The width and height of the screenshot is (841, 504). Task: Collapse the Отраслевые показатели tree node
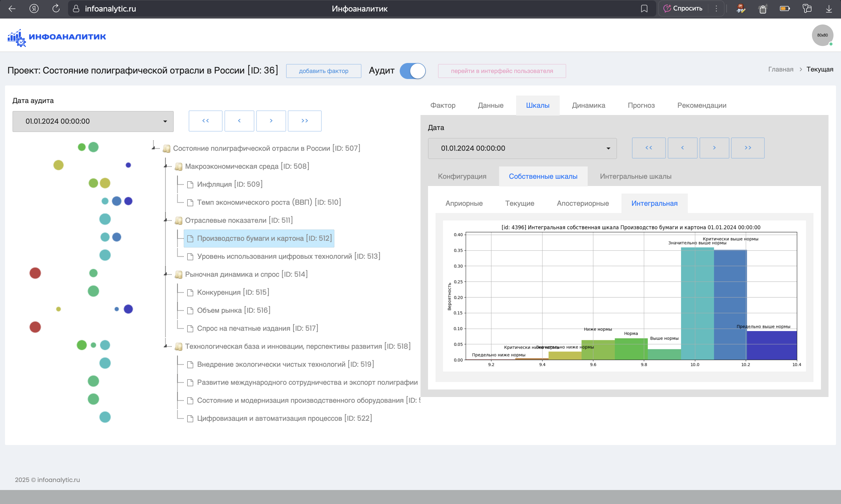coord(166,220)
